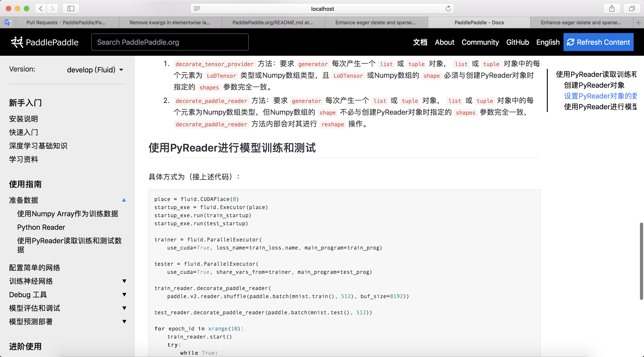Select the PaddlePaddle - Docs tab
Screen dimensions: 644x357
(479, 22)
